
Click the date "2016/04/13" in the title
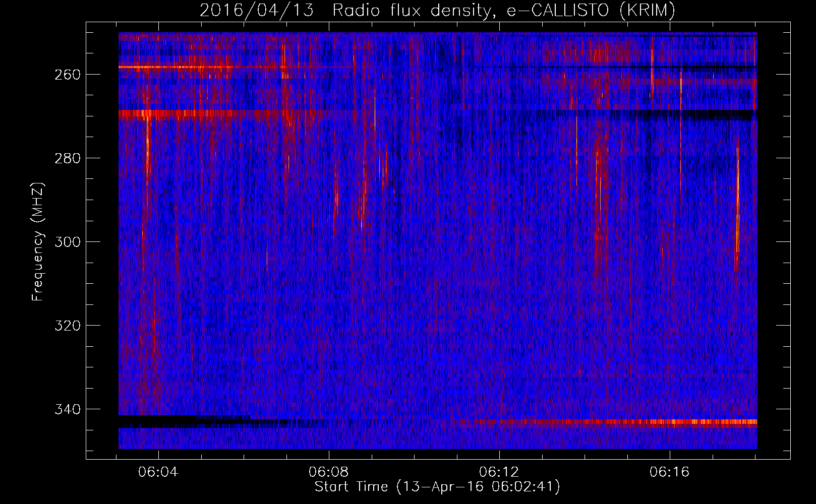tap(257, 11)
